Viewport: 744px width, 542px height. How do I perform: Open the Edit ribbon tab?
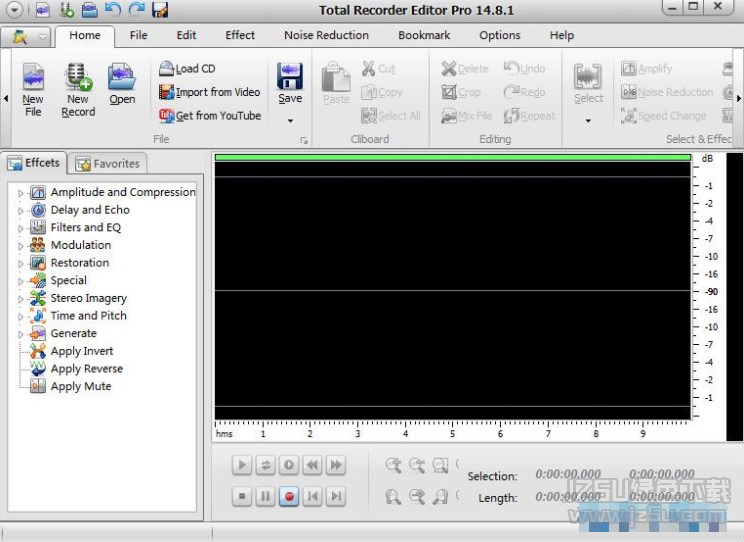tap(186, 36)
